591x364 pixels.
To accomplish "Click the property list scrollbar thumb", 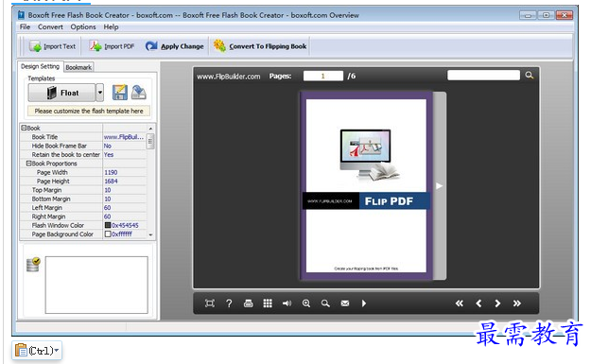I will tap(150, 141).
